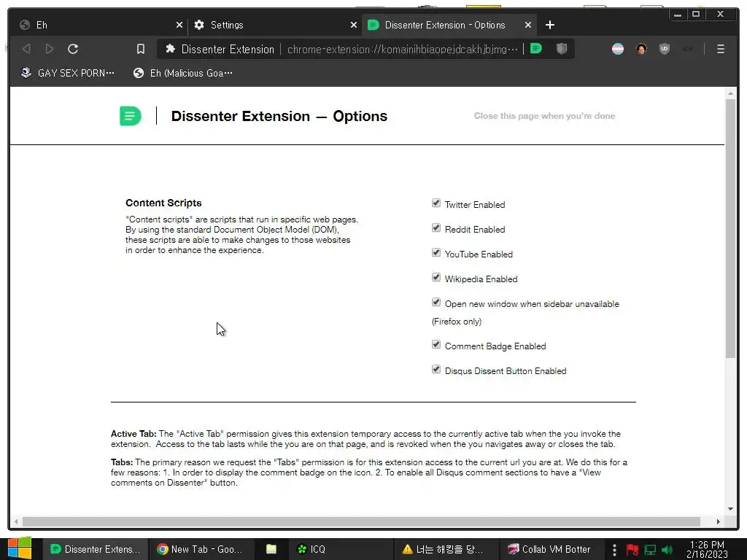
Task: Uncheck Open new window when sidebar unavailable
Action: 436,303
